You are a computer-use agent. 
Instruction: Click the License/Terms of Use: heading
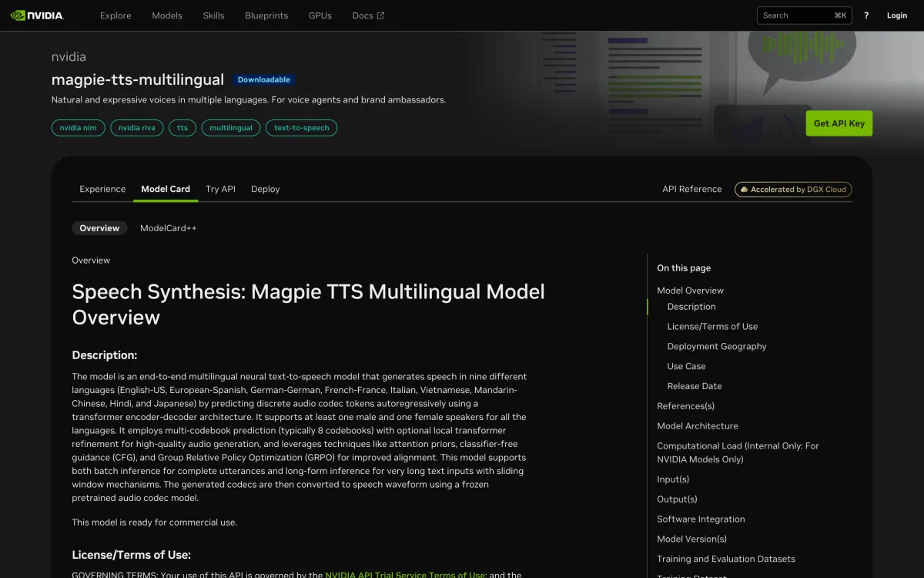pos(132,555)
